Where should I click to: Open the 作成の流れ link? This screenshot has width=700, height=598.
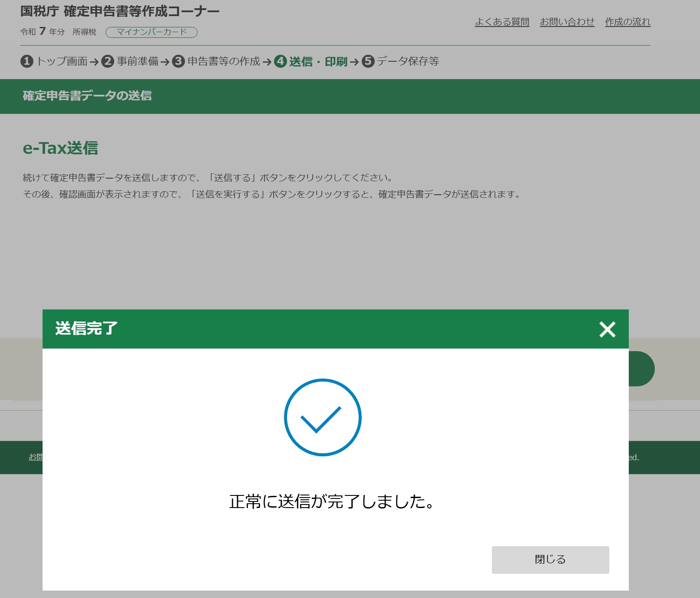627,22
